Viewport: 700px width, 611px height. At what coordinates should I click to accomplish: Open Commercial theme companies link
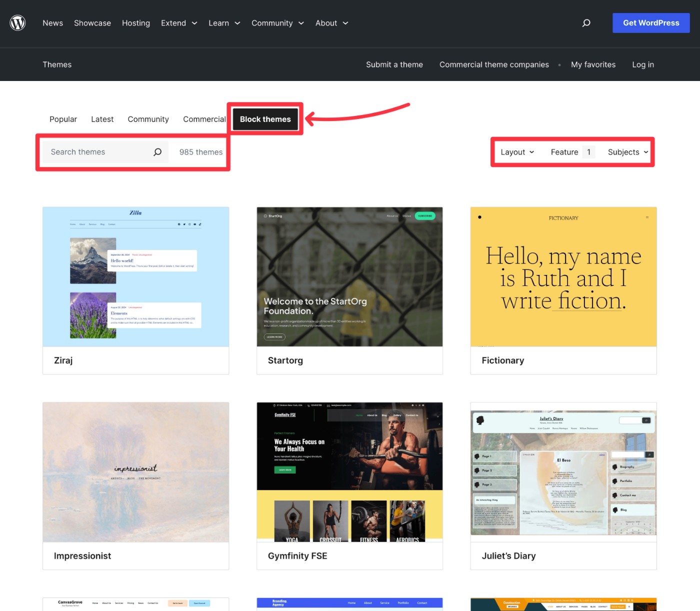[x=494, y=64]
